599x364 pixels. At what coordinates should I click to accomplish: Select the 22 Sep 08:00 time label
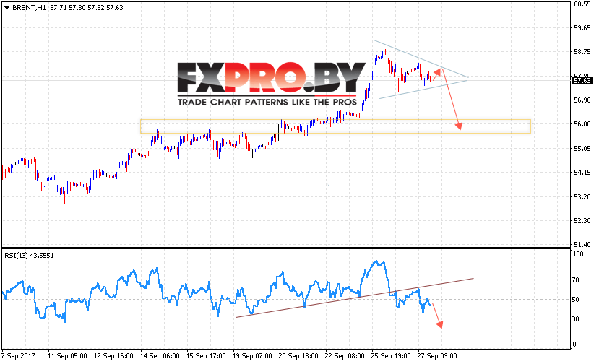[345, 356]
